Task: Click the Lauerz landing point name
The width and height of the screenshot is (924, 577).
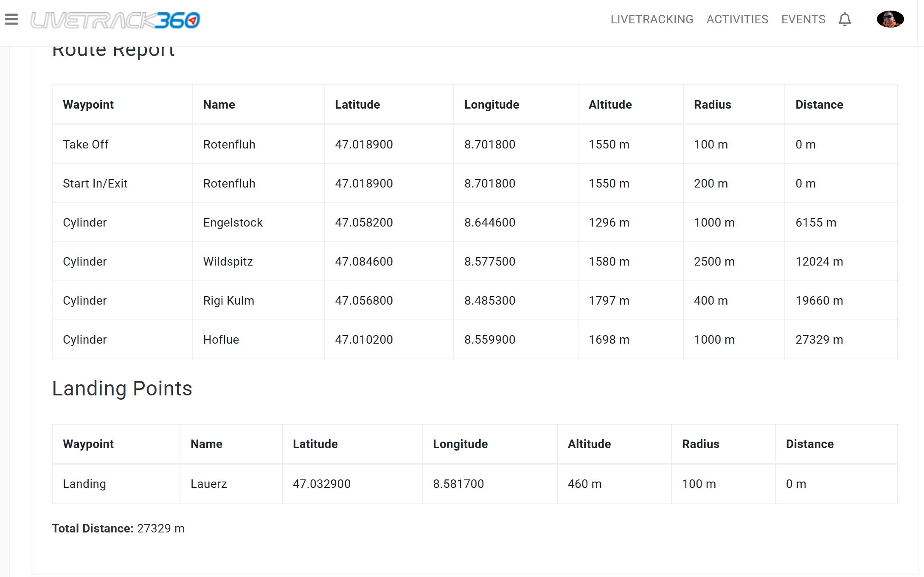Action: [208, 484]
